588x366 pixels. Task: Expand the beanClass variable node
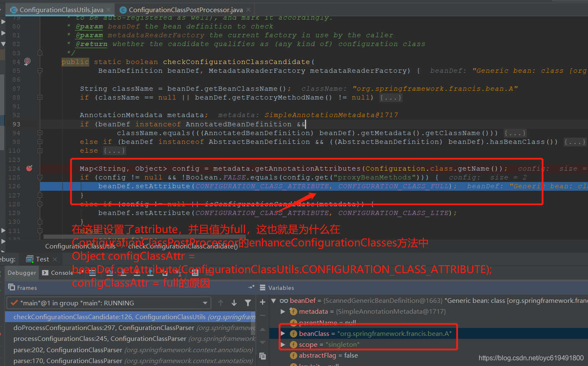pyautogui.click(x=283, y=333)
